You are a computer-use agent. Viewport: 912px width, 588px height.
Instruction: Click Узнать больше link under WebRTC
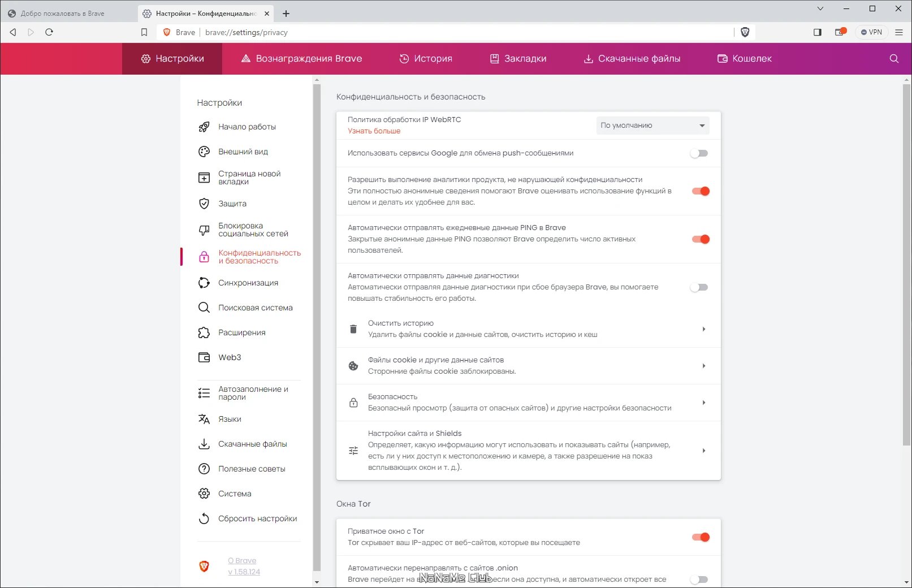point(374,131)
